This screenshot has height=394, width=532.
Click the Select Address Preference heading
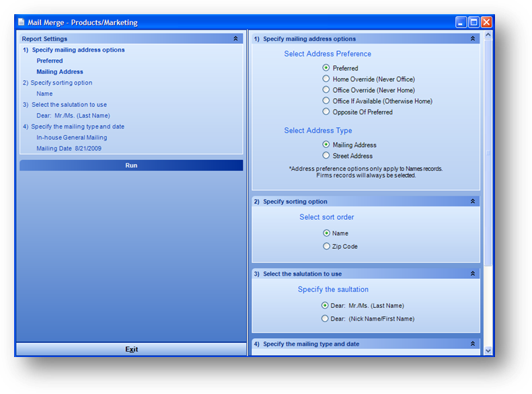click(328, 54)
